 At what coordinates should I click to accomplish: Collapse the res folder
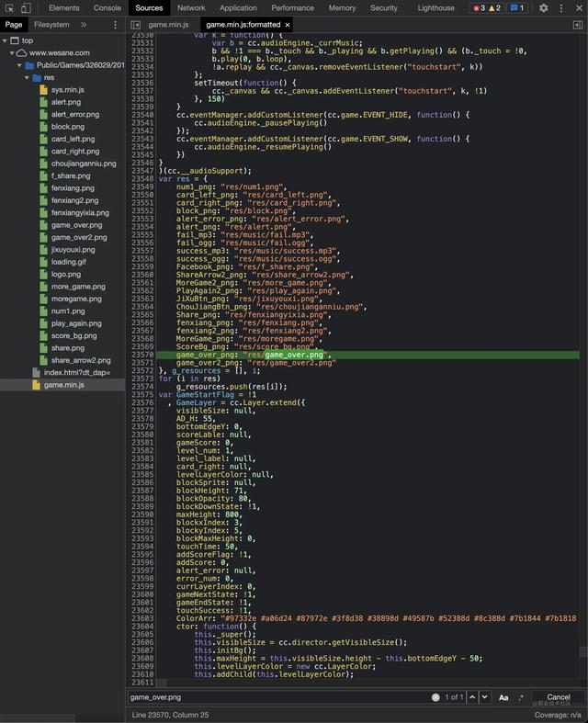(27, 77)
